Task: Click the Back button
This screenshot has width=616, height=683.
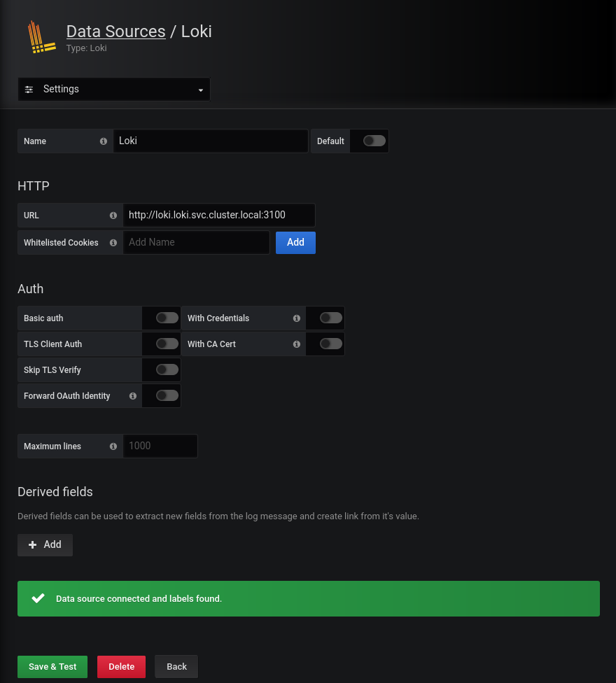Action: (x=176, y=667)
